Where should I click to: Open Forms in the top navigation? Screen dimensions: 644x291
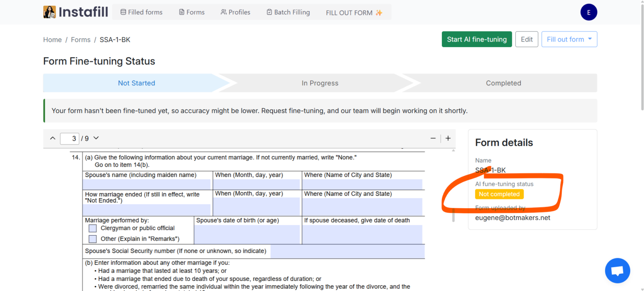click(x=192, y=12)
